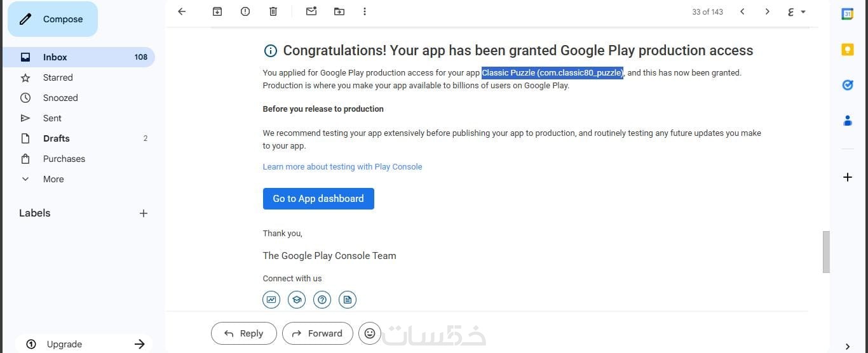Open the three-dot More options menu
The image size is (868, 353).
pyautogui.click(x=365, y=11)
